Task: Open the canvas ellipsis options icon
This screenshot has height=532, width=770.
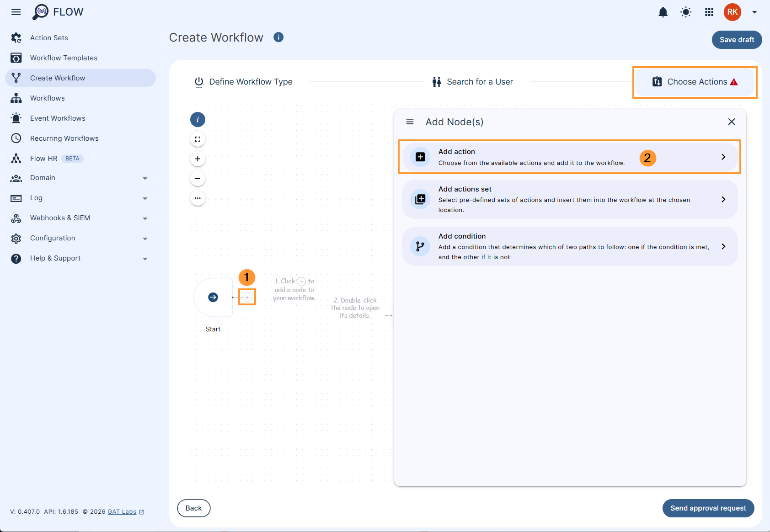Action: pyautogui.click(x=198, y=198)
